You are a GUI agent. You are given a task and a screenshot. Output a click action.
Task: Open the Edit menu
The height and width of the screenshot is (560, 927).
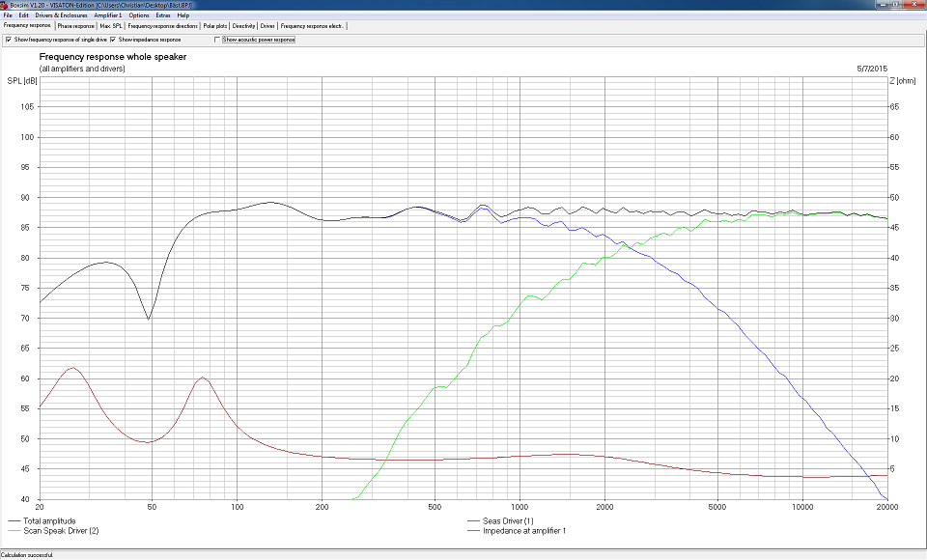click(23, 15)
